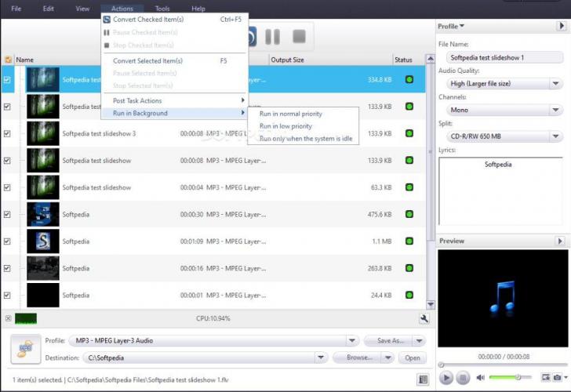This screenshot has width=571, height=392.
Task: Click the green CPU usage graph
Action: tap(25, 319)
